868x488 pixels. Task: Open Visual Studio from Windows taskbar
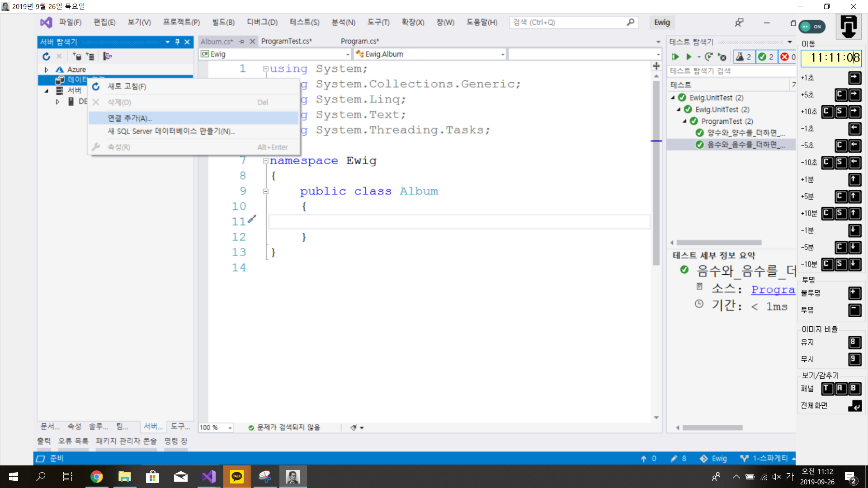[208, 477]
